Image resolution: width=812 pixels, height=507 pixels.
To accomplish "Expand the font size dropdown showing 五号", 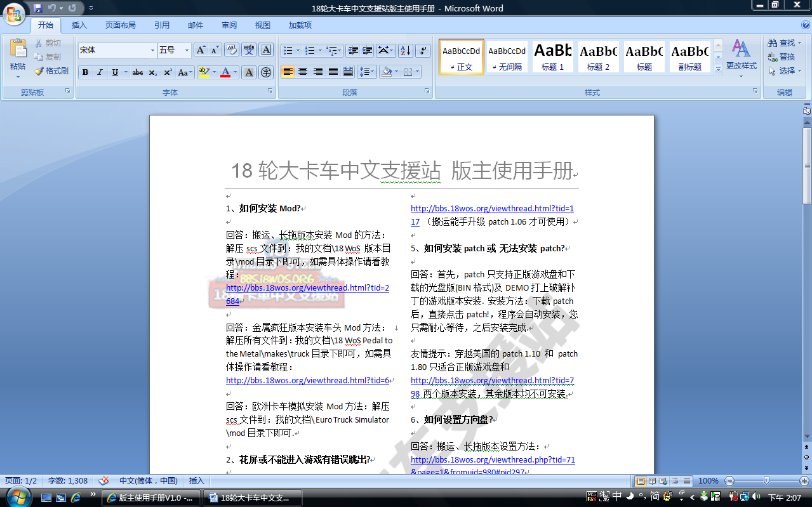I will [187, 50].
